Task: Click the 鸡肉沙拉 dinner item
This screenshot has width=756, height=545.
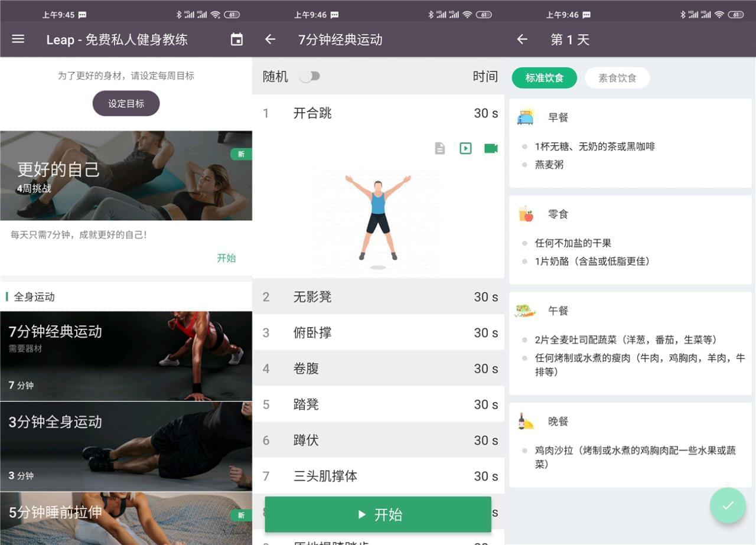Action: (x=636, y=457)
